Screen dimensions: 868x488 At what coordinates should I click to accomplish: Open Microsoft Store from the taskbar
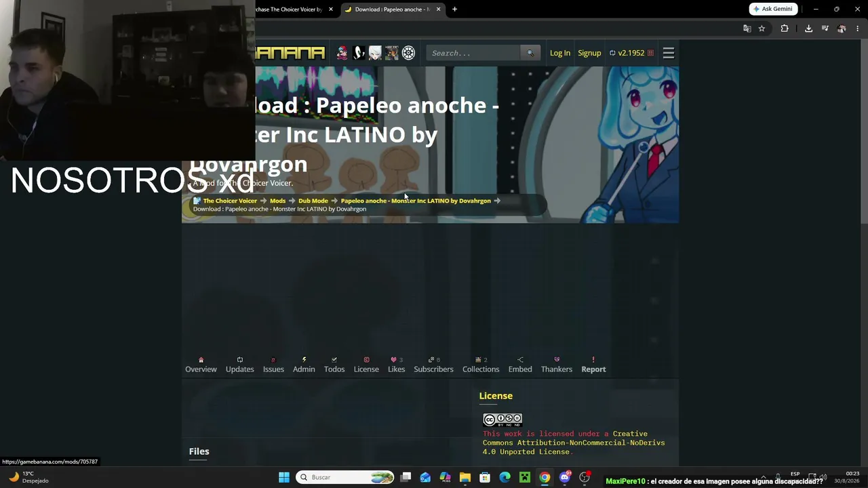(x=485, y=477)
